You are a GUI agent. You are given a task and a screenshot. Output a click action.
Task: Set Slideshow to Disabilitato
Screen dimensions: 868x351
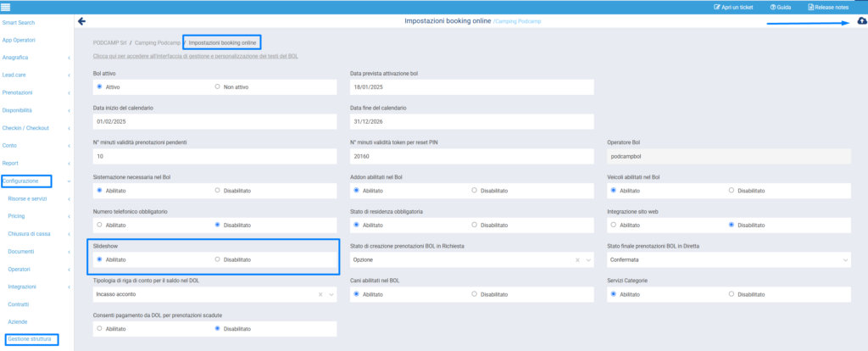[218, 259]
